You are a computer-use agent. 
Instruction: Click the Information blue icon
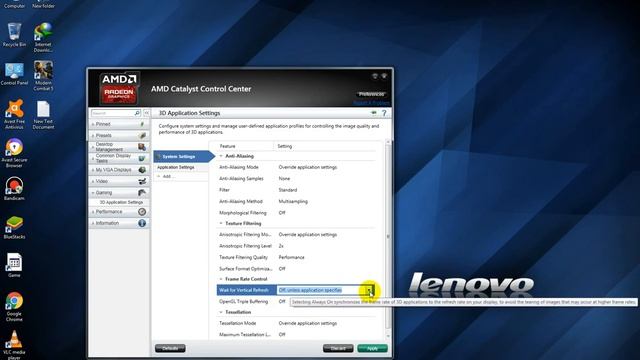(x=142, y=223)
